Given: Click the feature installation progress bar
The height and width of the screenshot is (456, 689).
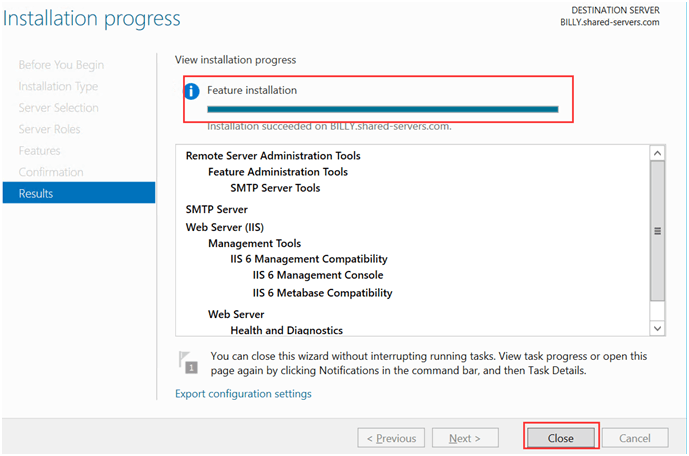Looking at the screenshot, I should 382,109.
